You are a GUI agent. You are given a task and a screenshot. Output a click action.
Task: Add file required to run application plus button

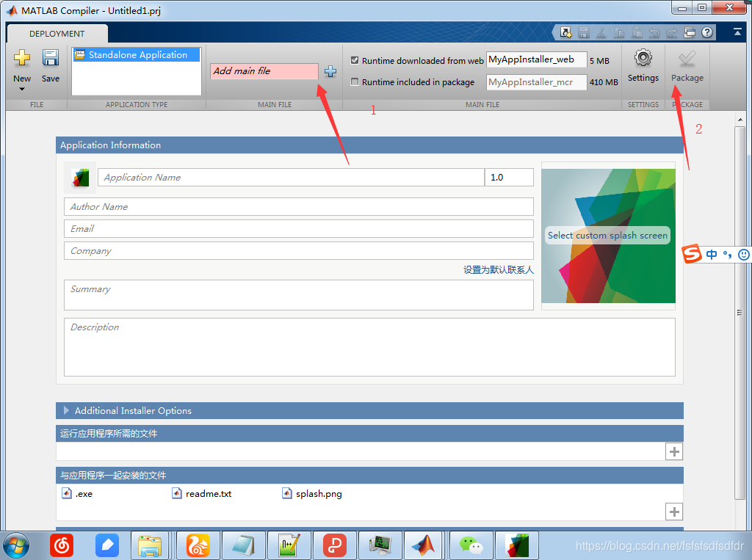coord(674,451)
